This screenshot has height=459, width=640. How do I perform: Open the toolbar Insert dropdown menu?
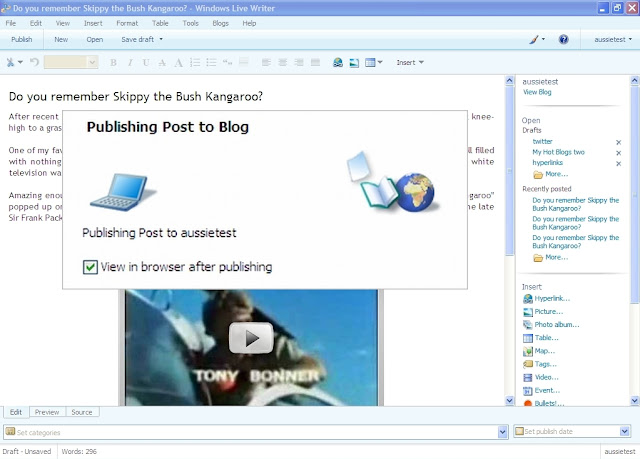coord(410,62)
